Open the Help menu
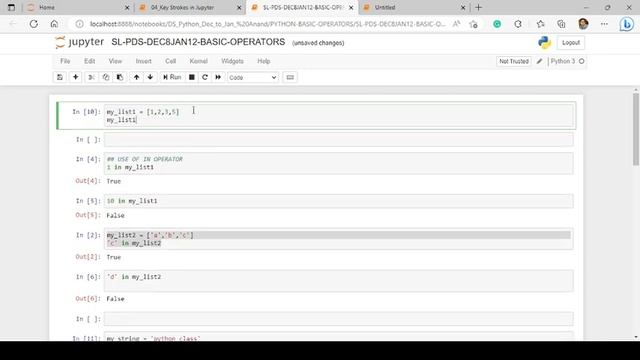 pyautogui.click(x=264, y=61)
